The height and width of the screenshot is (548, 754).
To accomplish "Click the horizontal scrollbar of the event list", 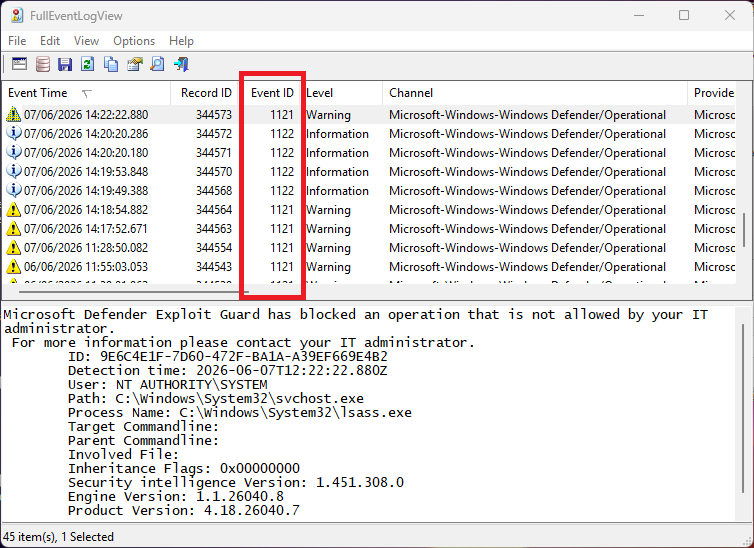I will click(134, 291).
